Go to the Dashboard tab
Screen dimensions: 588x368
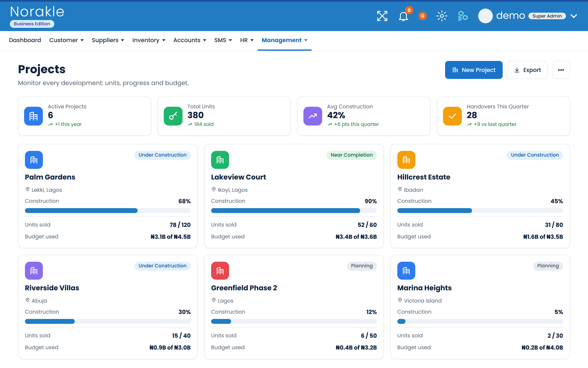pos(25,40)
